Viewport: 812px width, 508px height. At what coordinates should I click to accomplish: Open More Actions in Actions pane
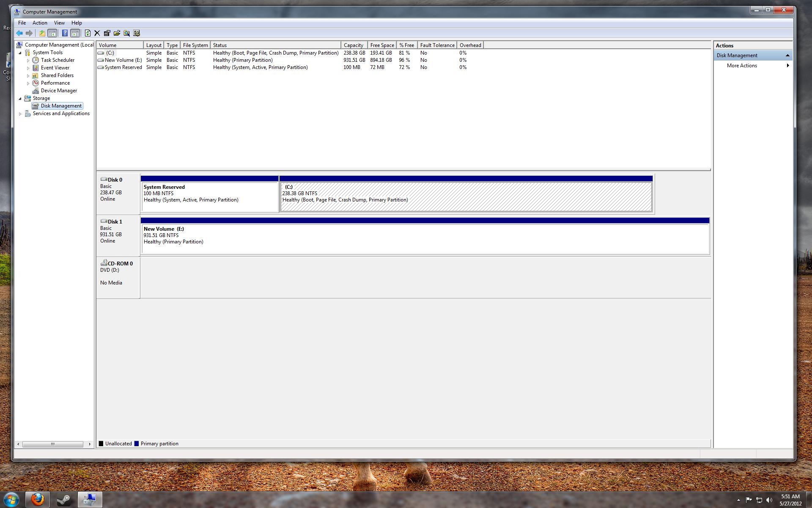[742, 66]
